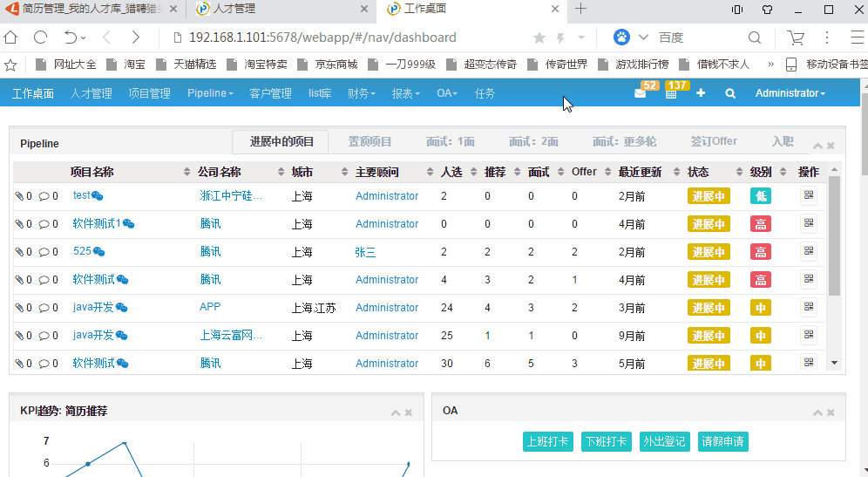The width and height of the screenshot is (868, 477).
Task: Open the Pipeline dropdown menu in navbar
Action: (210, 93)
